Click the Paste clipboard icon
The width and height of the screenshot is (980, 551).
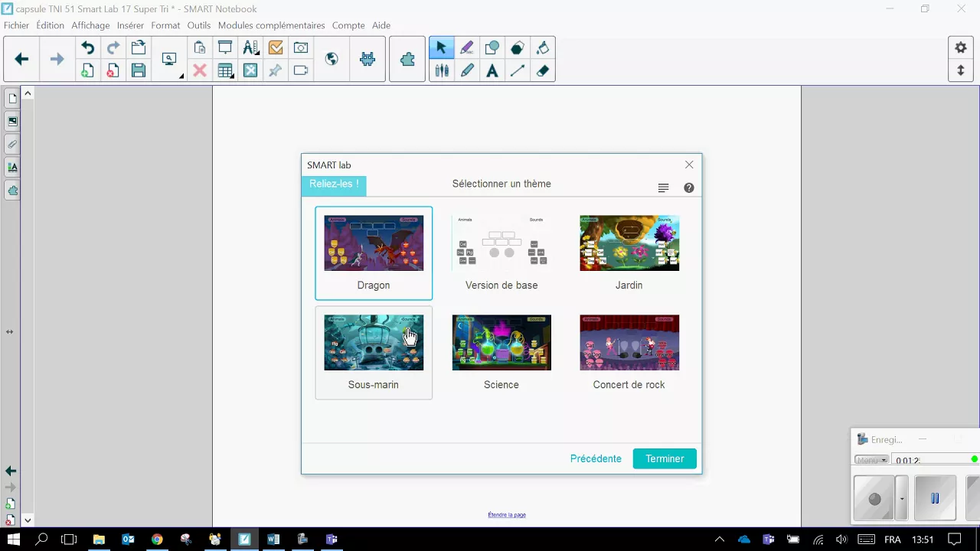pos(200,47)
